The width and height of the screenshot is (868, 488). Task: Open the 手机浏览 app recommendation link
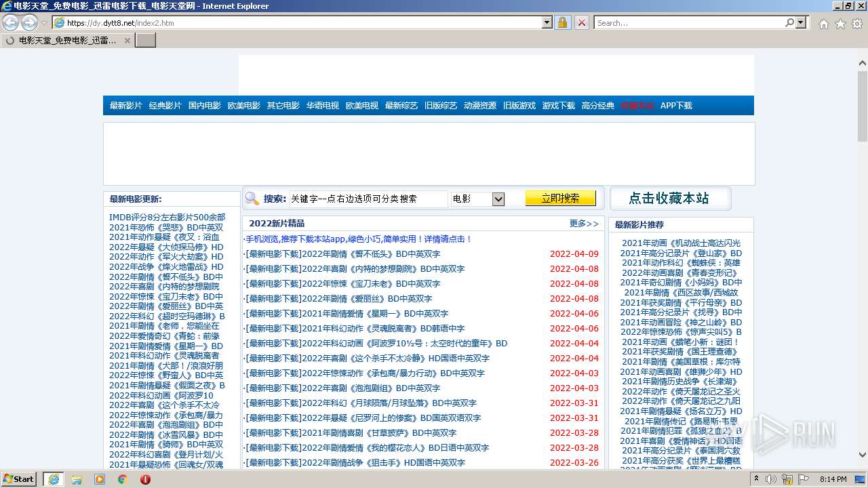point(357,239)
